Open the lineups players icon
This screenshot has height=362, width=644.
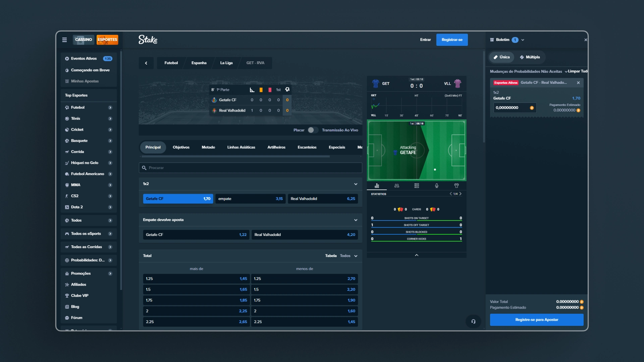click(x=397, y=186)
